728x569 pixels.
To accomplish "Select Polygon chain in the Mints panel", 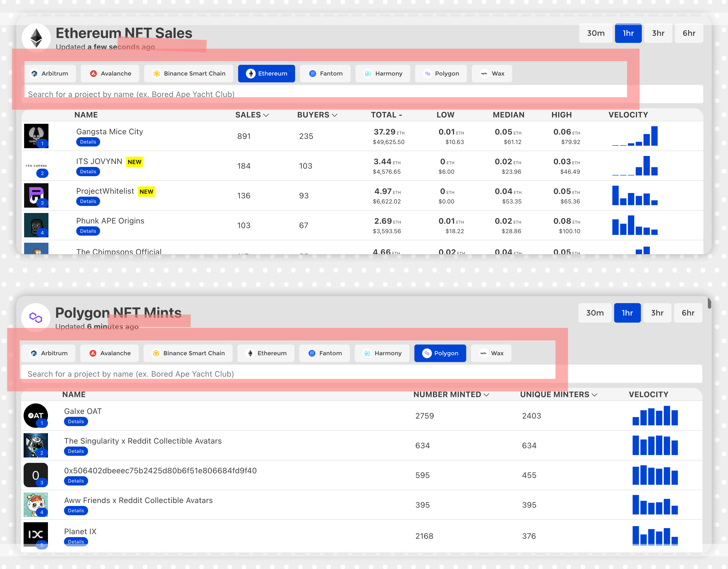I will coord(440,353).
